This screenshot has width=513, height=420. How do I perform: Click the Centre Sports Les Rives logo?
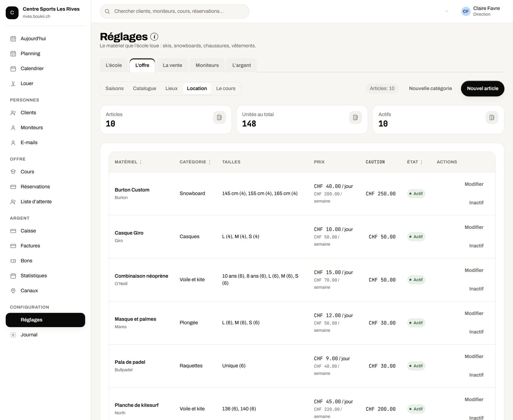pos(12,13)
